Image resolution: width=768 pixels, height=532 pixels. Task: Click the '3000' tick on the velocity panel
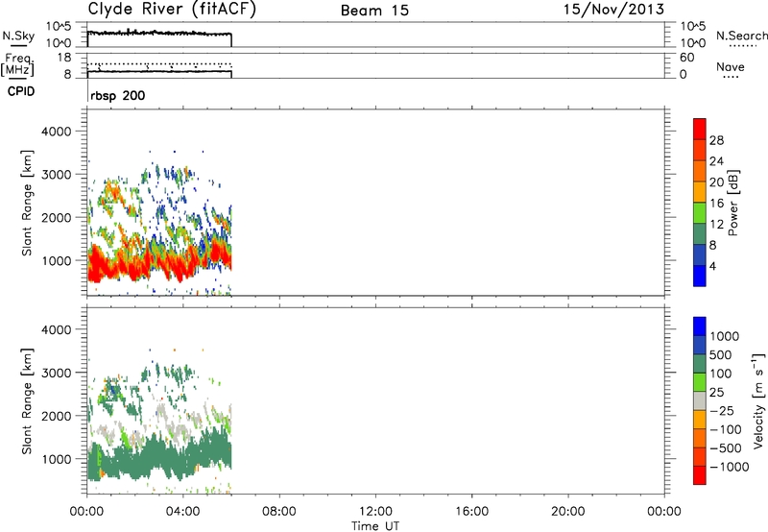(56, 373)
